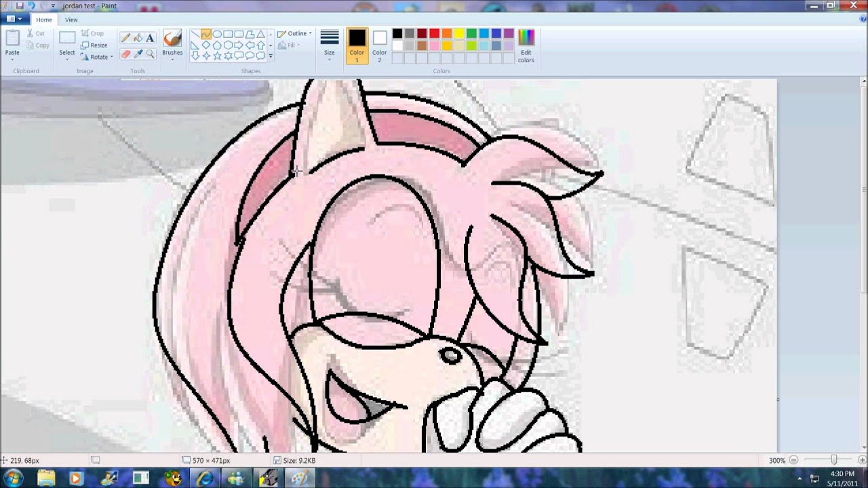Select the Fill with color bucket tool

(x=138, y=38)
